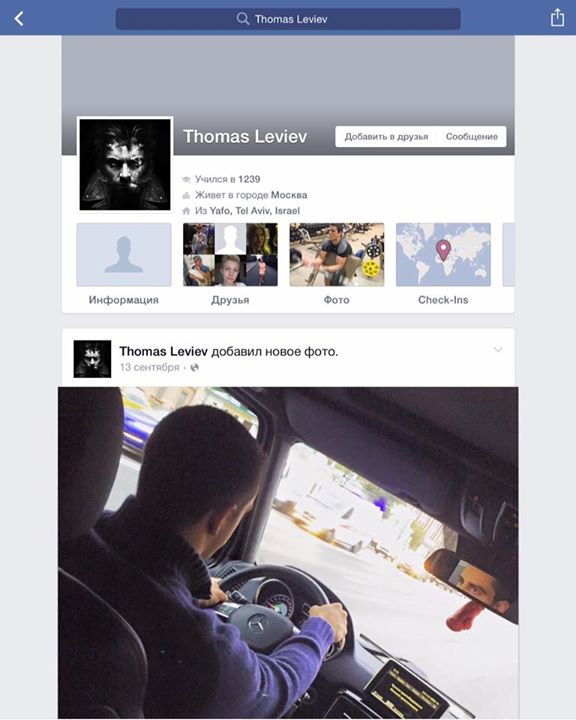Image resolution: width=576 pixels, height=720 pixels.
Task: Click the city icon next to Москва
Action: coord(186,195)
